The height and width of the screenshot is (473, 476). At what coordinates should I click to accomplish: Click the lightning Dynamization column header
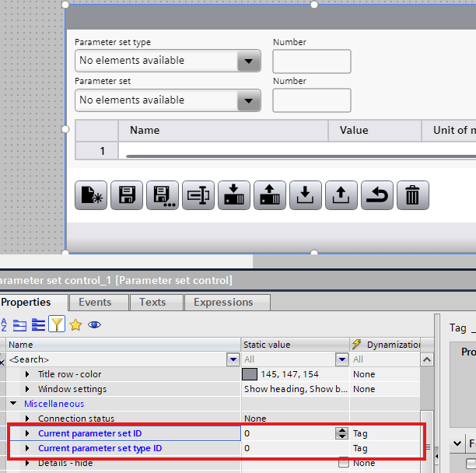point(386,345)
